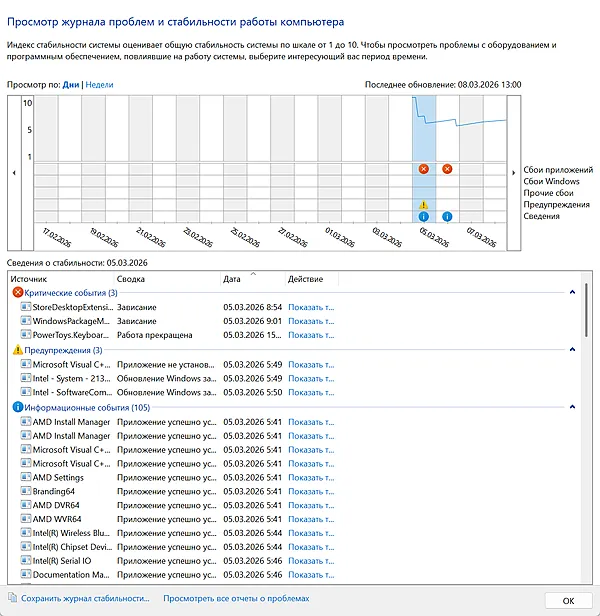This screenshot has width=600, height=616.
Task: Open Просмотреть все отчеты о проблемах
Action: coord(237,599)
